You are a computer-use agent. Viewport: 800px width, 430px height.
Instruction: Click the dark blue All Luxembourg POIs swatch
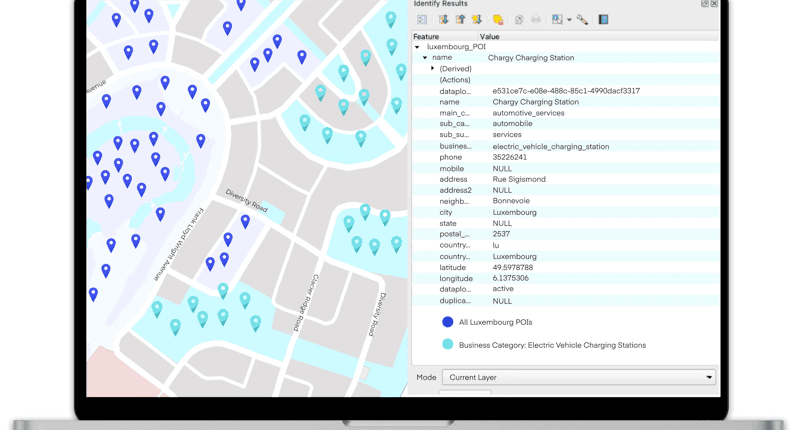[447, 322]
